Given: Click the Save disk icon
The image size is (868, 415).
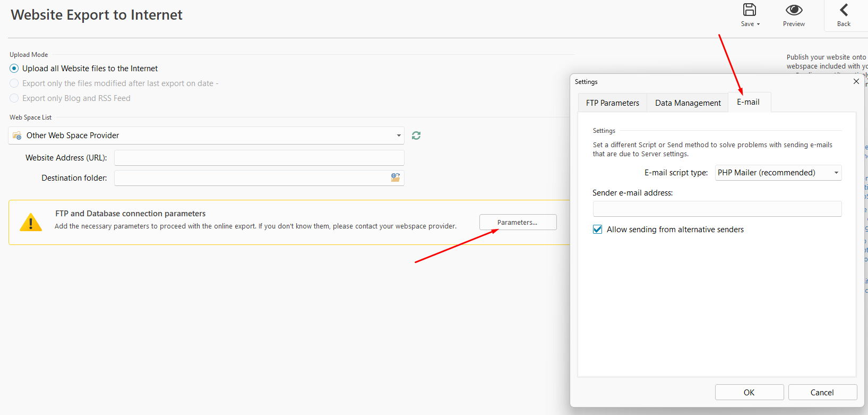Looking at the screenshot, I should 749,10.
